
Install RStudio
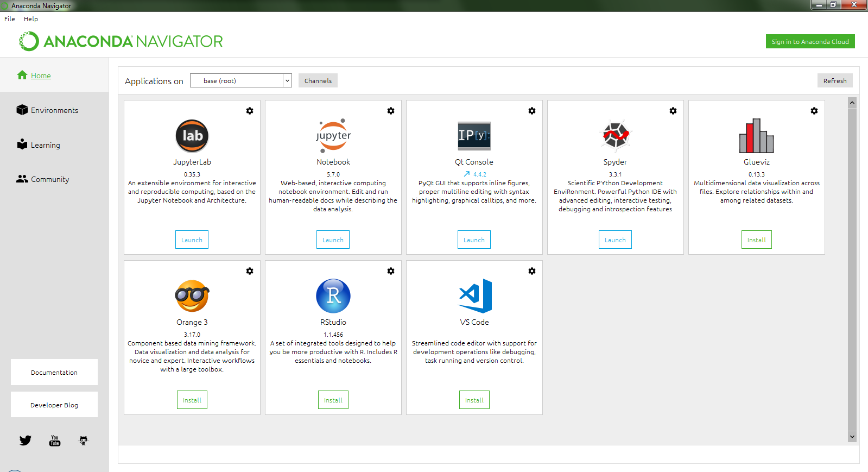click(x=333, y=400)
